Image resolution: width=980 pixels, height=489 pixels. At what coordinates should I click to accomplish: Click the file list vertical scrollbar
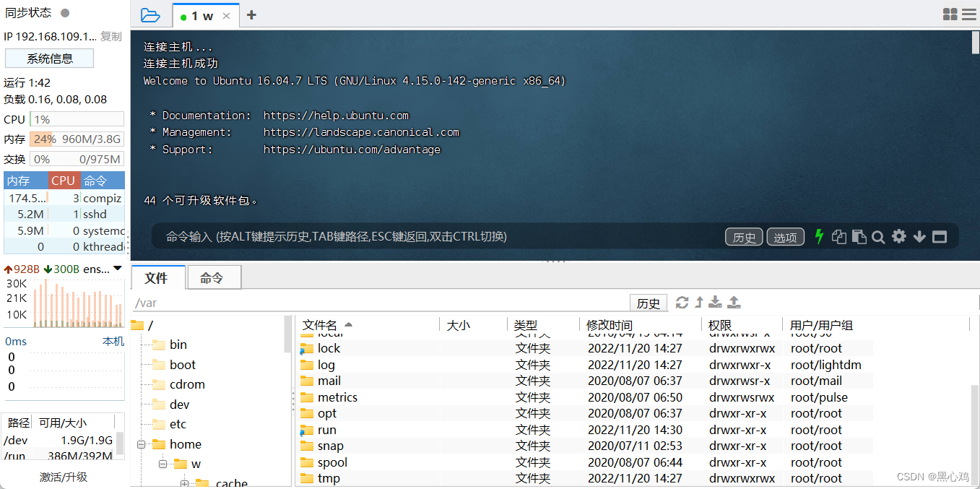[x=975, y=433]
